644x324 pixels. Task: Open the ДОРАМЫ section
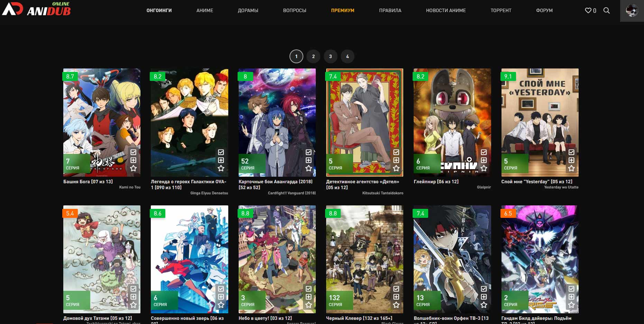click(248, 10)
